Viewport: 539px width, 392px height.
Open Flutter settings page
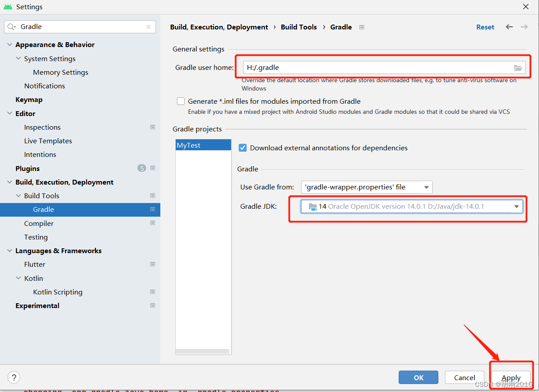(x=35, y=264)
